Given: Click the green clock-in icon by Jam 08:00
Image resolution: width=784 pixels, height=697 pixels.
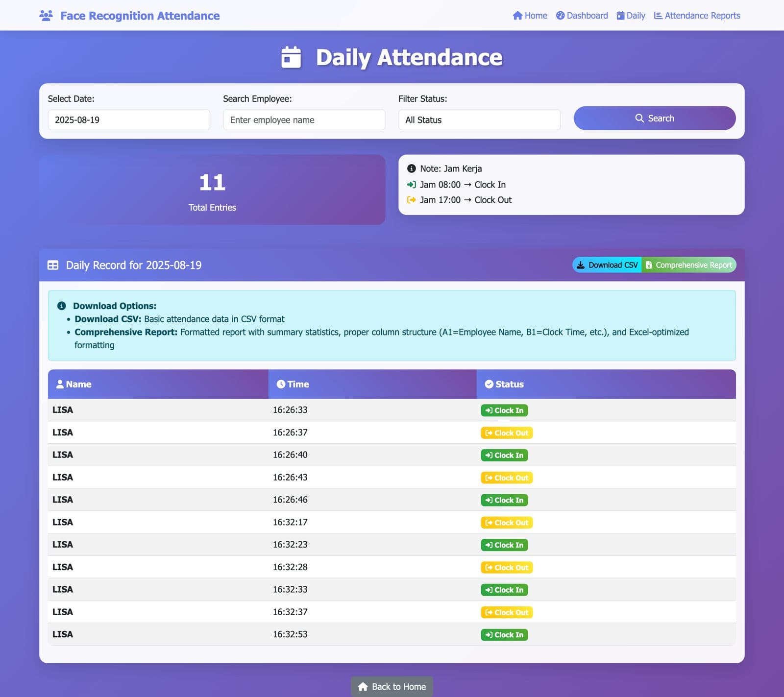Looking at the screenshot, I should pyautogui.click(x=412, y=185).
